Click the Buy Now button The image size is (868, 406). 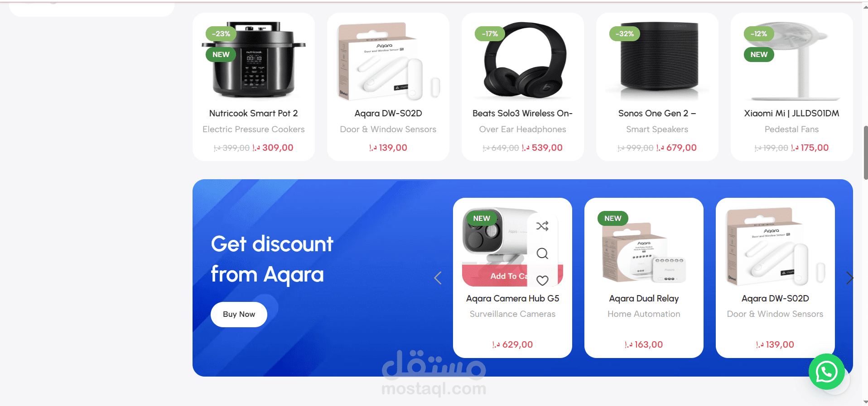click(x=239, y=314)
